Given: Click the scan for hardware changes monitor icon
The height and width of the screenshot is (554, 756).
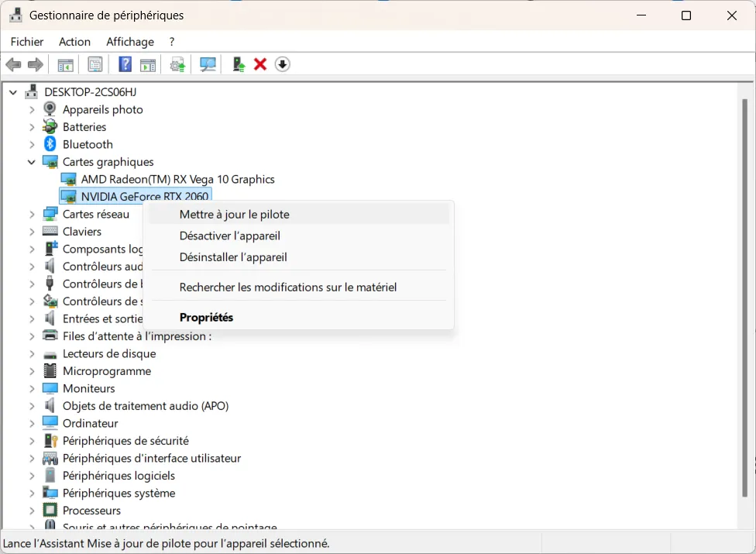Looking at the screenshot, I should pyautogui.click(x=208, y=64).
